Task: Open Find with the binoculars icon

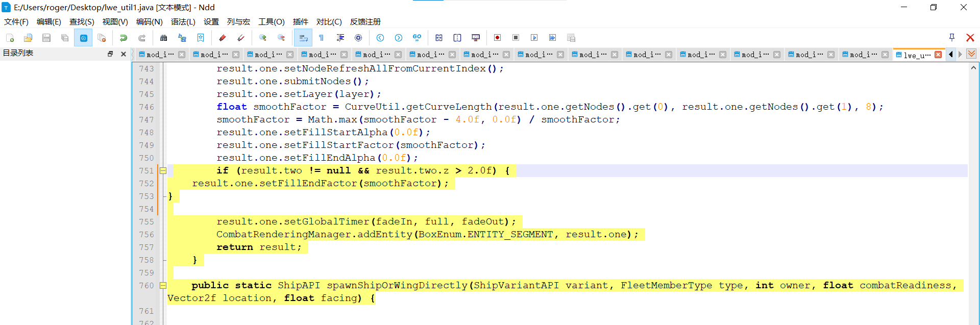Action: [x=163, y=38]
